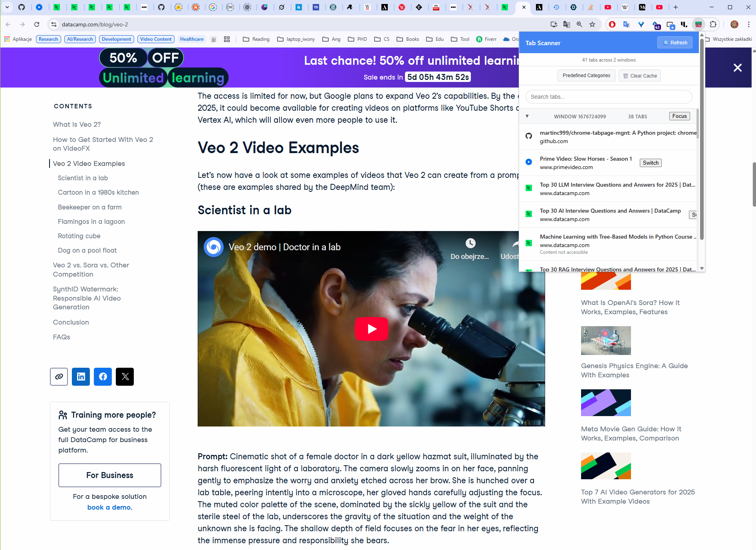Open the Development bookmark group
The height and width of the screenshot is (550, 756).
(117, 39)
